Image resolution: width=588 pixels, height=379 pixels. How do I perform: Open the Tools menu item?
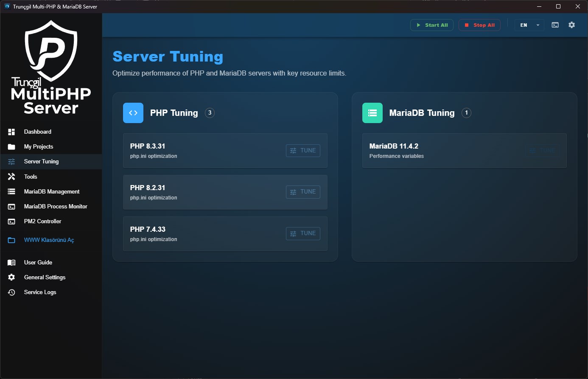point(51,177)
